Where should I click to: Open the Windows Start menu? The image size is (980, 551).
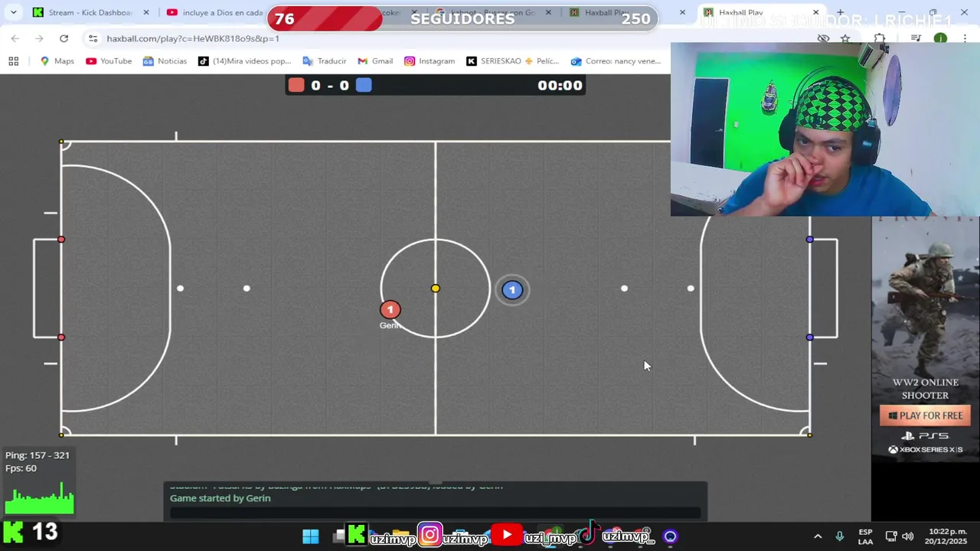310,536
